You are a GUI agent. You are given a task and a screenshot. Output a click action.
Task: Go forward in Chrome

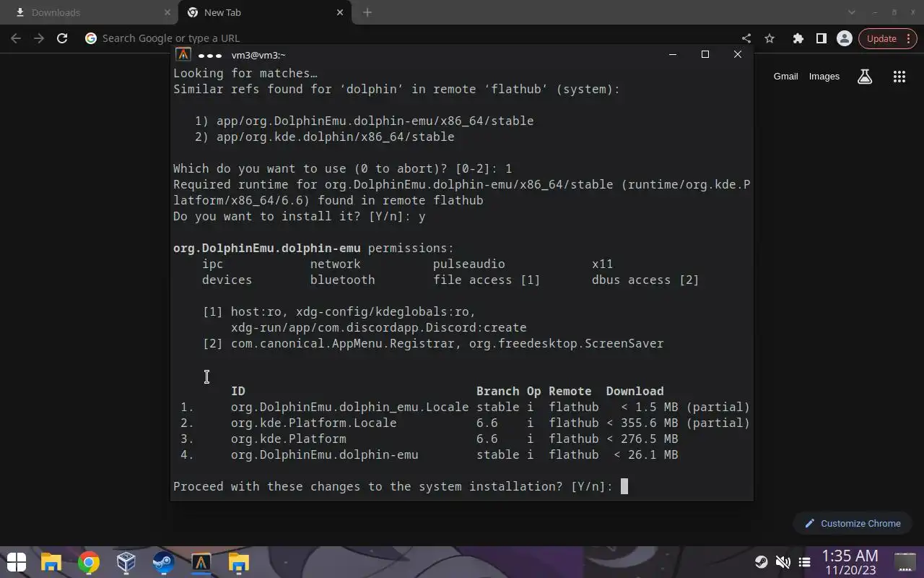(x=39, y=38)
